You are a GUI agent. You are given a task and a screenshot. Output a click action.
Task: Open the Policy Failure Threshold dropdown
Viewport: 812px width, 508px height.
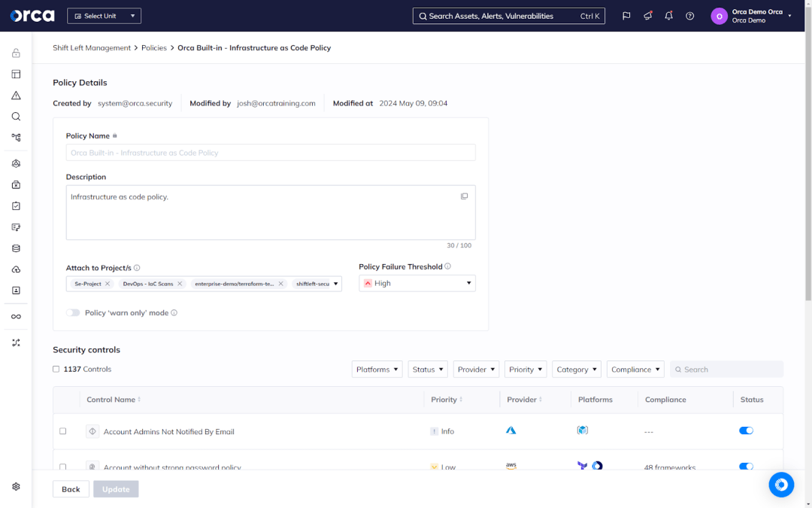tap(417, 283)
